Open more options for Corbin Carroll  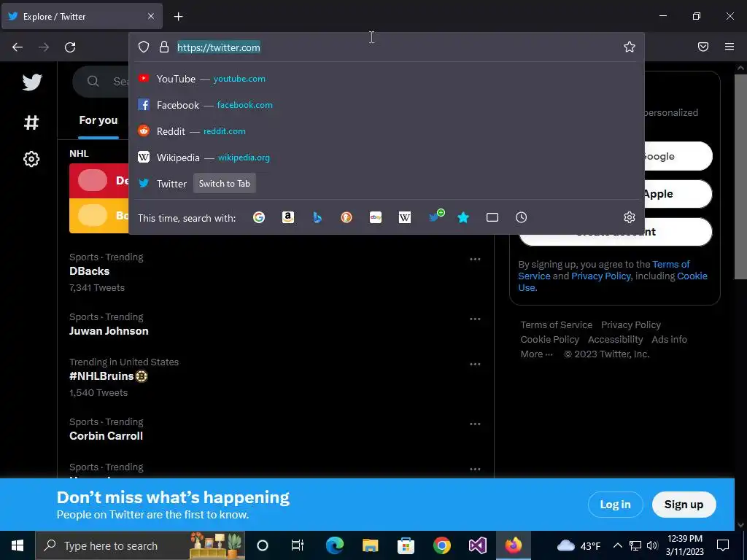475,424
